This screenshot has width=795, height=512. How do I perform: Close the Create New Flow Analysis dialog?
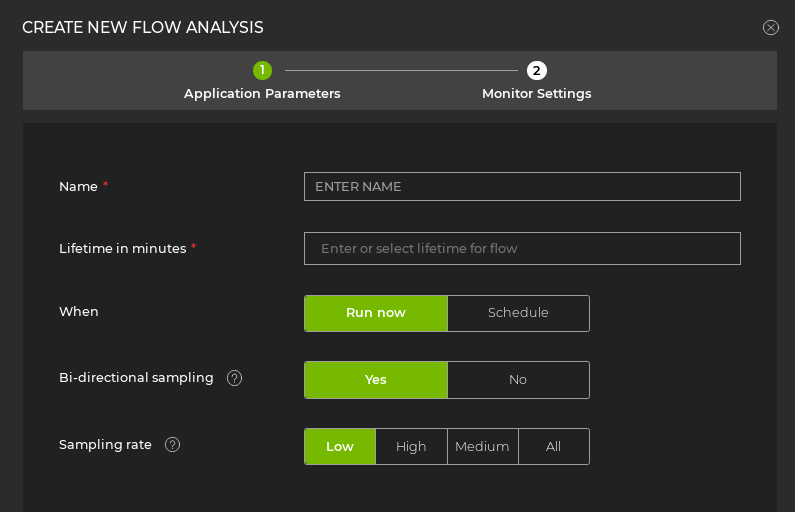(x=770, y=28)
